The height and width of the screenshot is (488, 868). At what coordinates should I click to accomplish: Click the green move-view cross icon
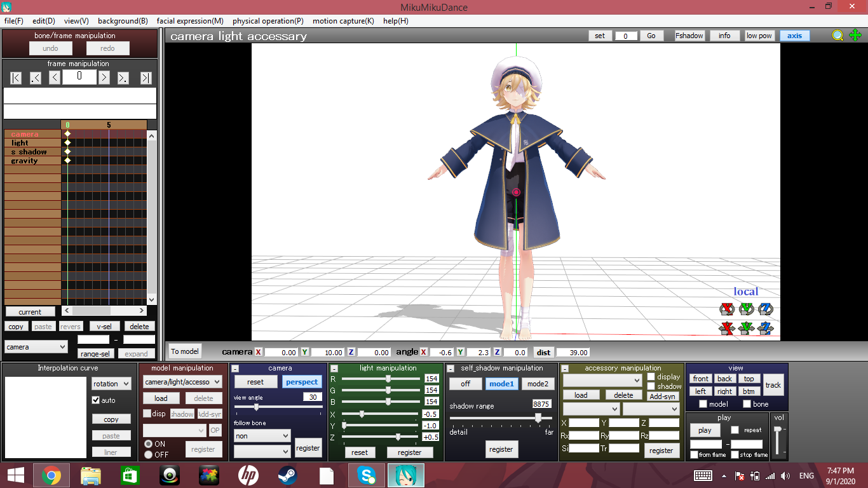[x=855, y=36]
